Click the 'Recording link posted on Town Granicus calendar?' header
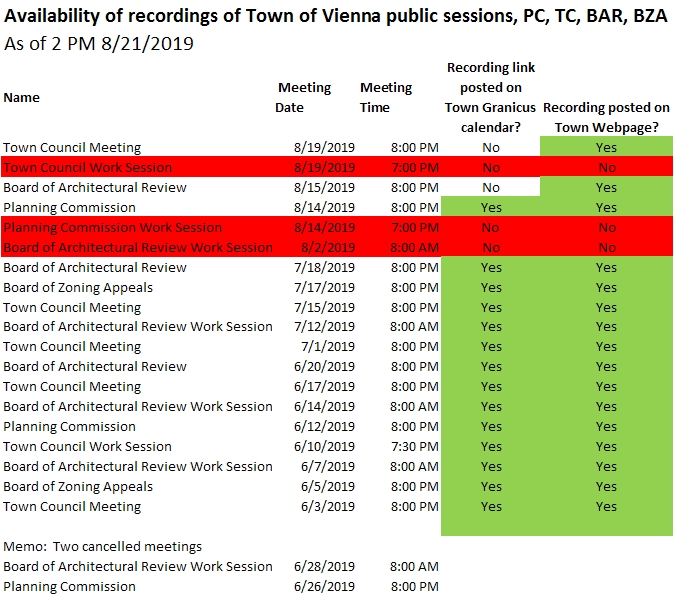Viewport: 674px width, 597px height. point(490,98)
